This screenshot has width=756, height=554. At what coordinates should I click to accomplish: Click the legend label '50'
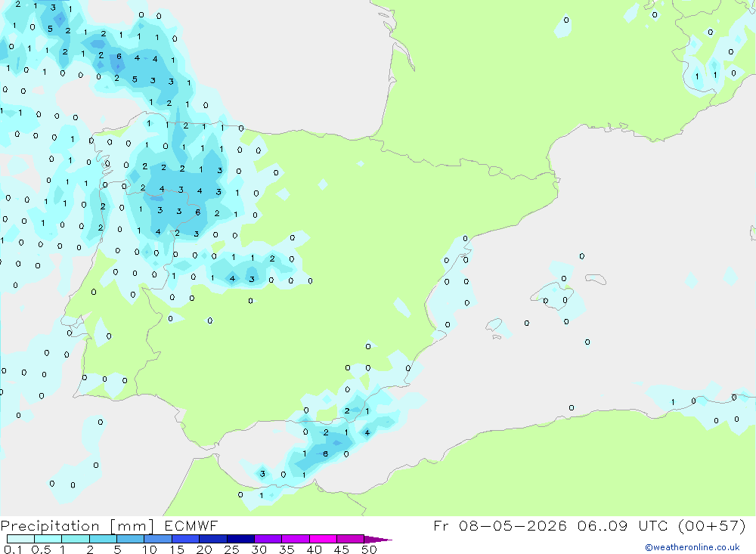point(369,549)
